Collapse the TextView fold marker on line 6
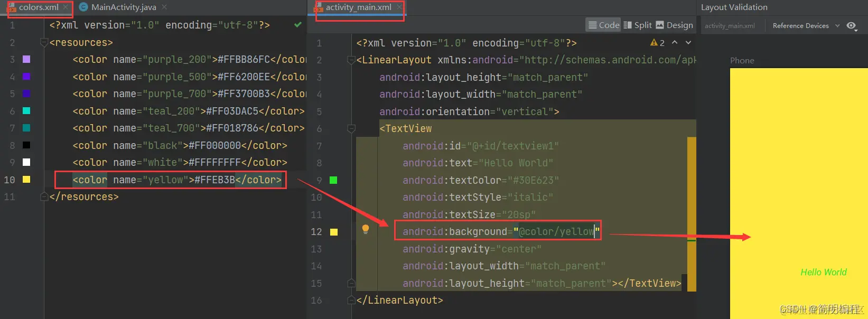This screenshot has height=319, width=868. click(351, 128)
